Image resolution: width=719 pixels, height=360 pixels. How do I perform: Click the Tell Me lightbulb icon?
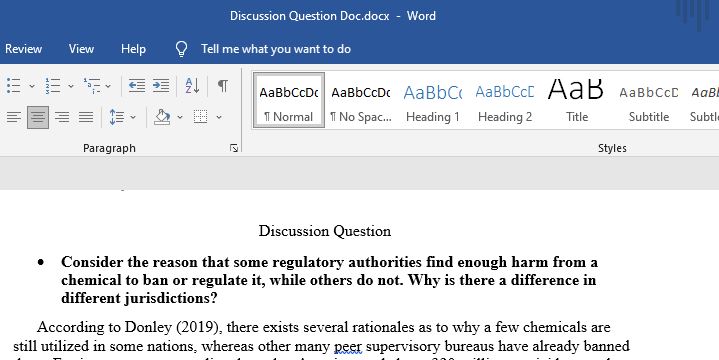pos(182,49)
